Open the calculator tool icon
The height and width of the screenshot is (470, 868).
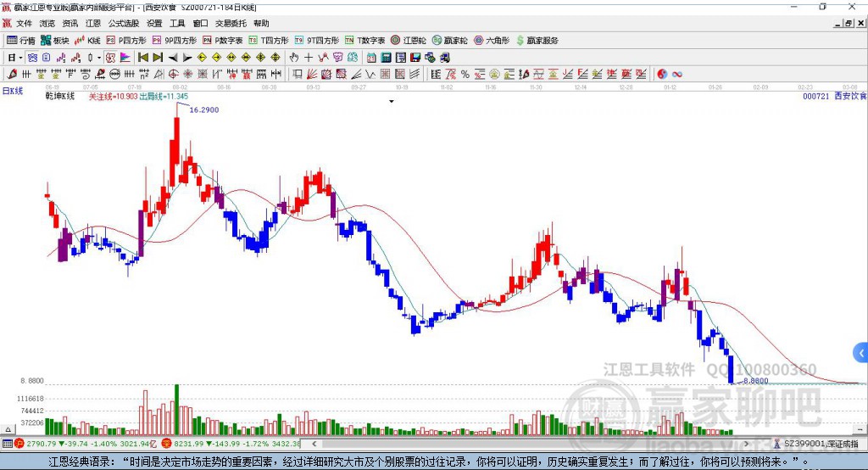pos(386,58)
